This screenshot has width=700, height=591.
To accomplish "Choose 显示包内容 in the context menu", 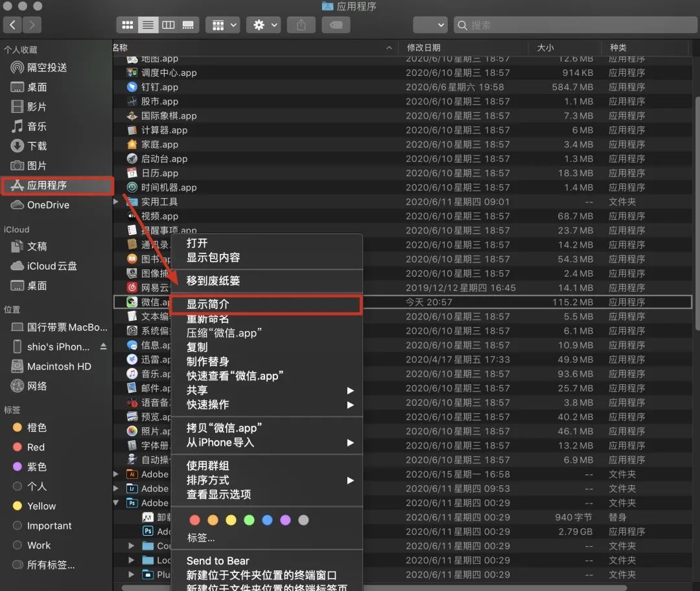I will tap(266, 257).
